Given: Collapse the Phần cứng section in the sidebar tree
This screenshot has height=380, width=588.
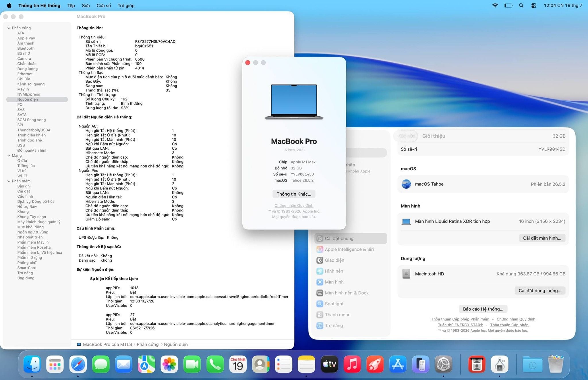Looking at the screenshot, I should [x=9, y=28].
